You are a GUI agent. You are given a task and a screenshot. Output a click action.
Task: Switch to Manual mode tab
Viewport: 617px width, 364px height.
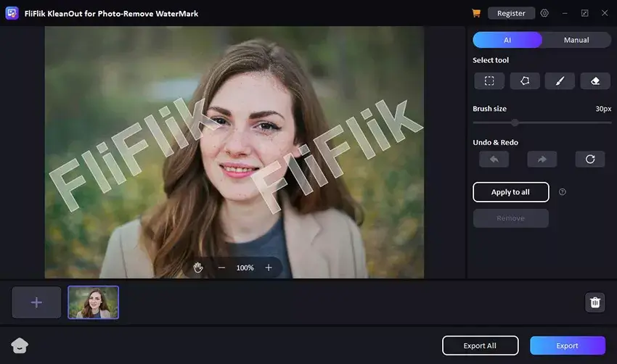click(576, 40)
